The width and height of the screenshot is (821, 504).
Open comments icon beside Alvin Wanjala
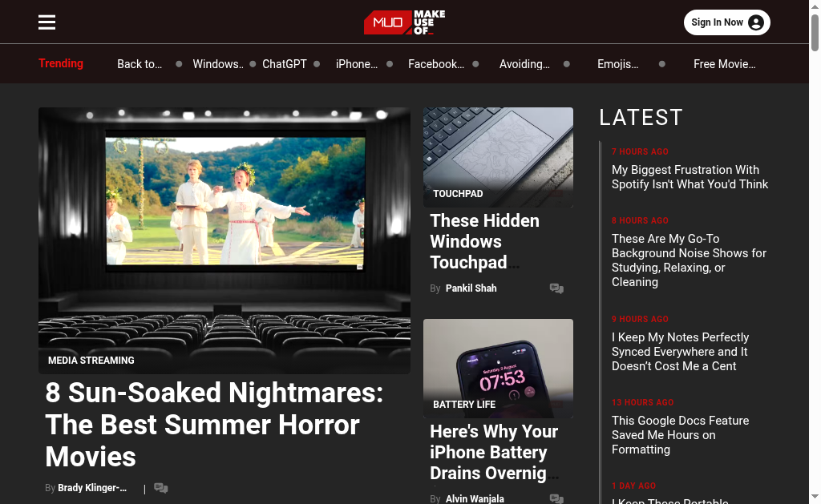click(556, 498)
